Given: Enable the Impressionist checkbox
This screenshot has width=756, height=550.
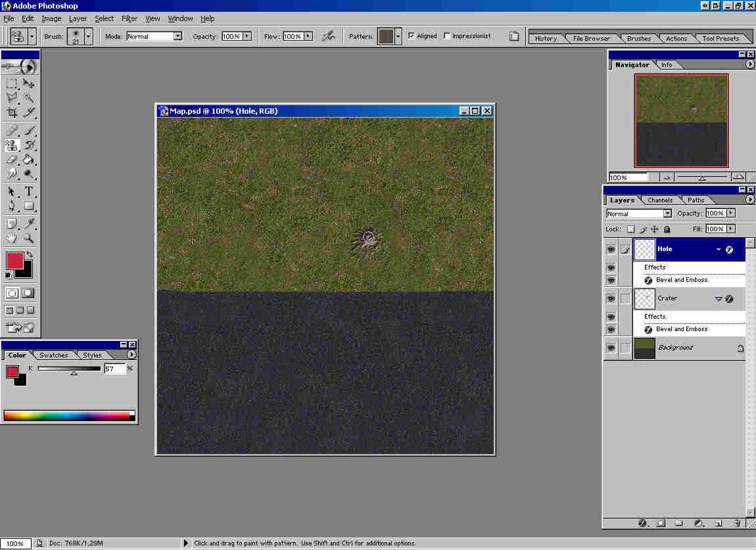Looking at the screenshot, I should [x=448, y=36].
